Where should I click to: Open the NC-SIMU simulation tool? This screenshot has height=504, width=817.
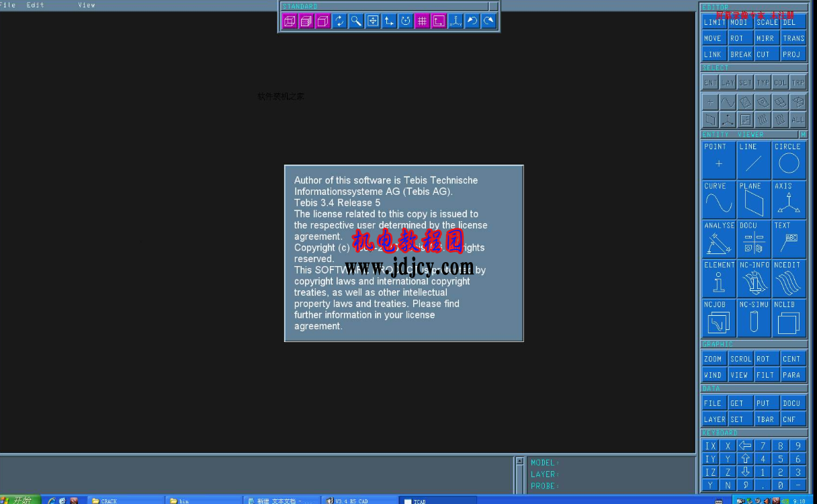pos(754,319)
